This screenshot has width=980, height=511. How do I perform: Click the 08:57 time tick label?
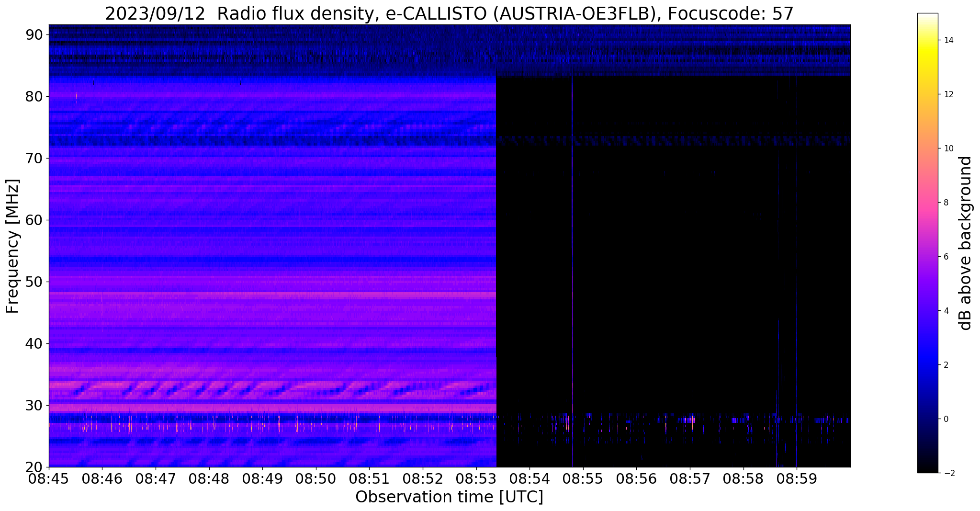click(690, 479)
